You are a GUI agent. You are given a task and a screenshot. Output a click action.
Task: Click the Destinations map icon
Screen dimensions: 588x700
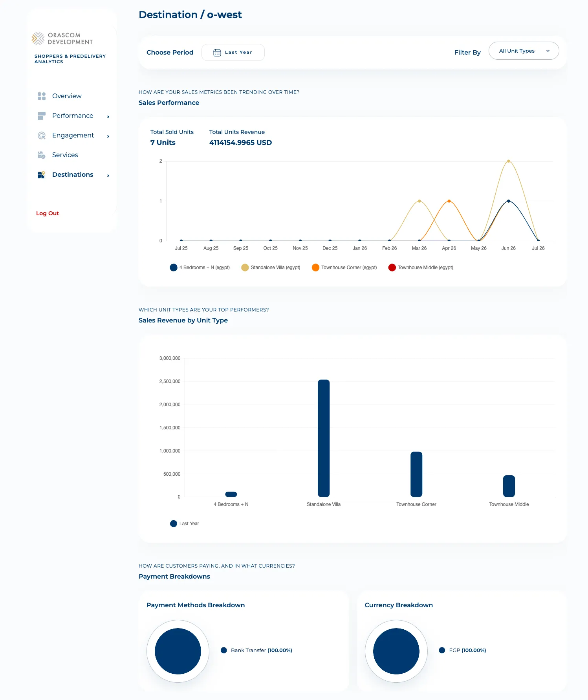(x=42, y=175)
